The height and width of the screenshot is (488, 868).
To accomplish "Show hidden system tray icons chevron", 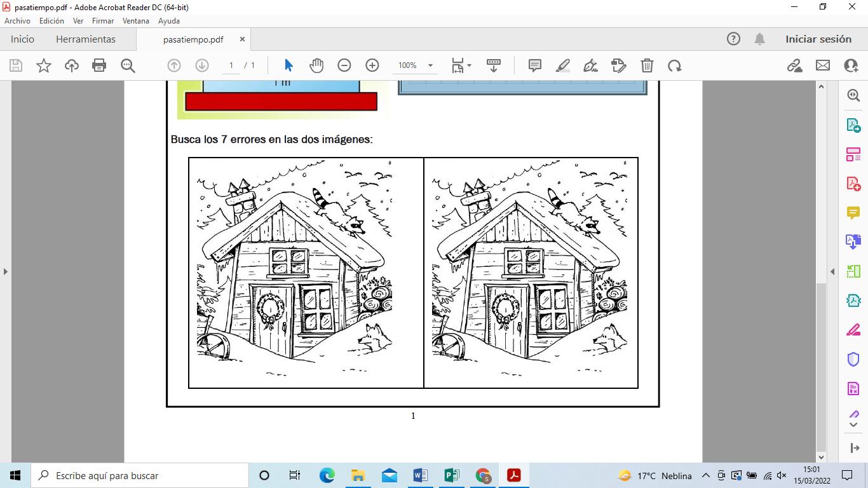I will 705,475.
